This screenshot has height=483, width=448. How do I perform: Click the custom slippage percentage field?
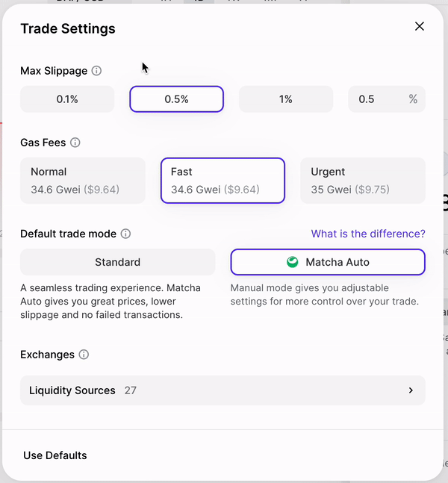(x=373, y=99)
